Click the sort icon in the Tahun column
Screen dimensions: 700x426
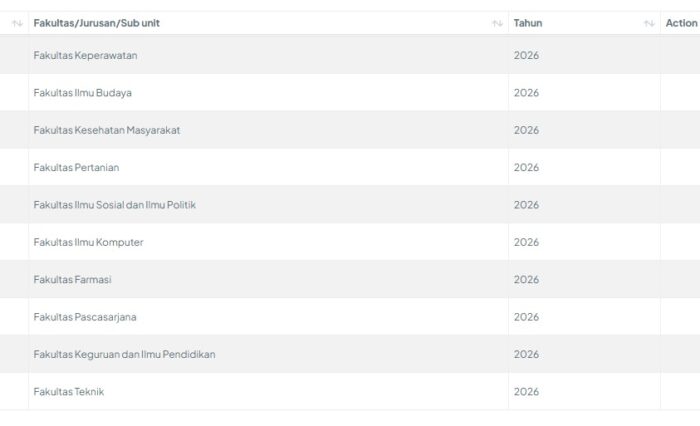649,23
